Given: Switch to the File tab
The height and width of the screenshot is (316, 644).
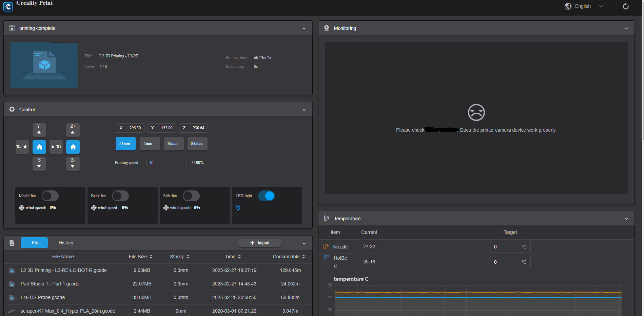Looking at the screenshot, I should [x=34, y=243].
